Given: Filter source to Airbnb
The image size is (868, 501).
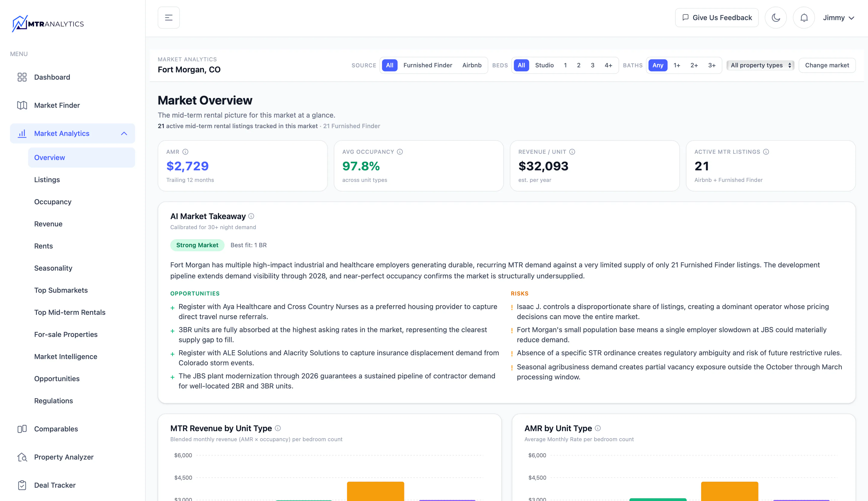Looking at the screenshot, I should 472,65.
